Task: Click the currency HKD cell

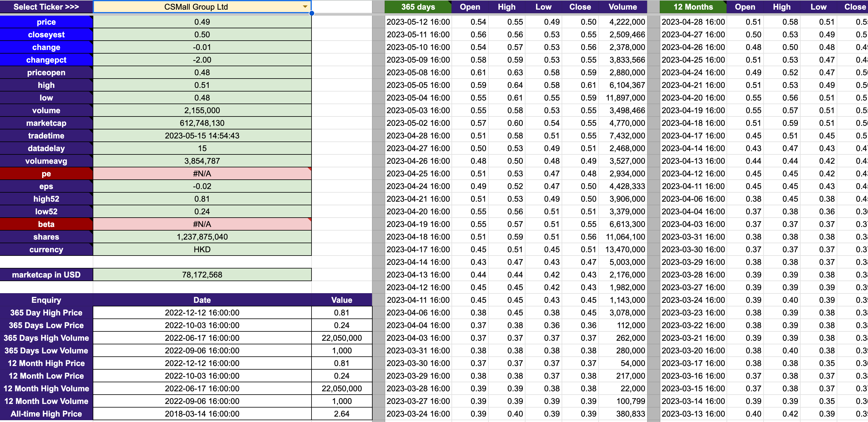Action: tap(202, 250)
